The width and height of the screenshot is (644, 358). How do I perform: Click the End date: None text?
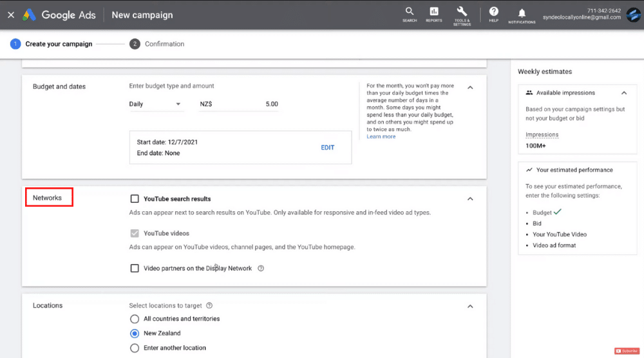(158, 153)
